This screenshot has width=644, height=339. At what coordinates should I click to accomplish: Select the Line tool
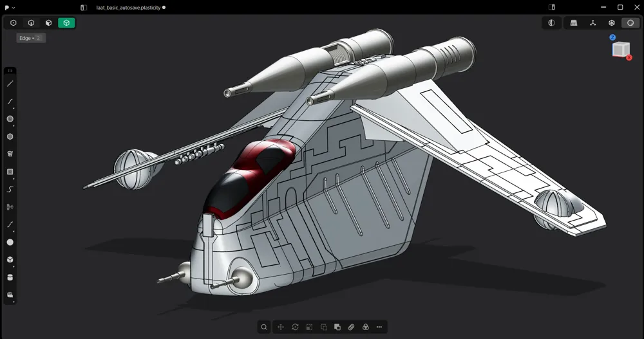click(10, 84)
